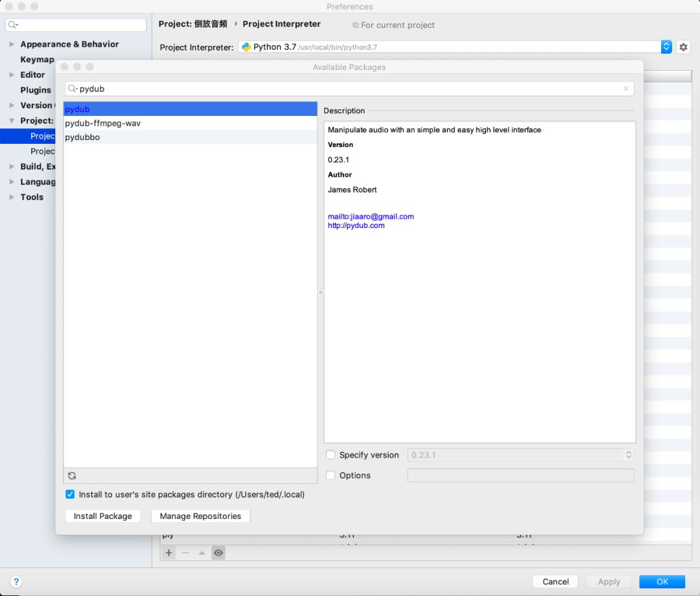Click the Version heading in the Description
The width and height of the screenshot is (700, 596).
point(340,144)
